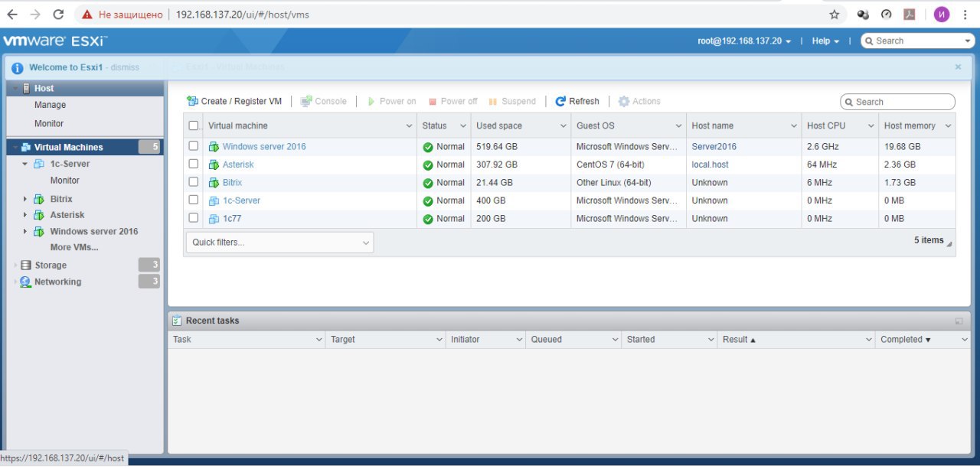Screen dimensions: 980x469
Task: Click the browser back arrow
Action: point(12,14)
